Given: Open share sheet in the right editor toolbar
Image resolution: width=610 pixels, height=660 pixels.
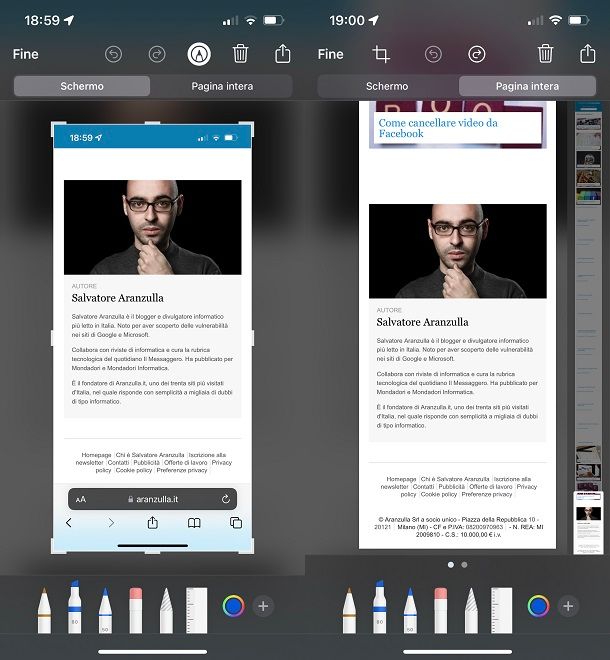Looking at the screenshot, I should [x=588, y=53].
